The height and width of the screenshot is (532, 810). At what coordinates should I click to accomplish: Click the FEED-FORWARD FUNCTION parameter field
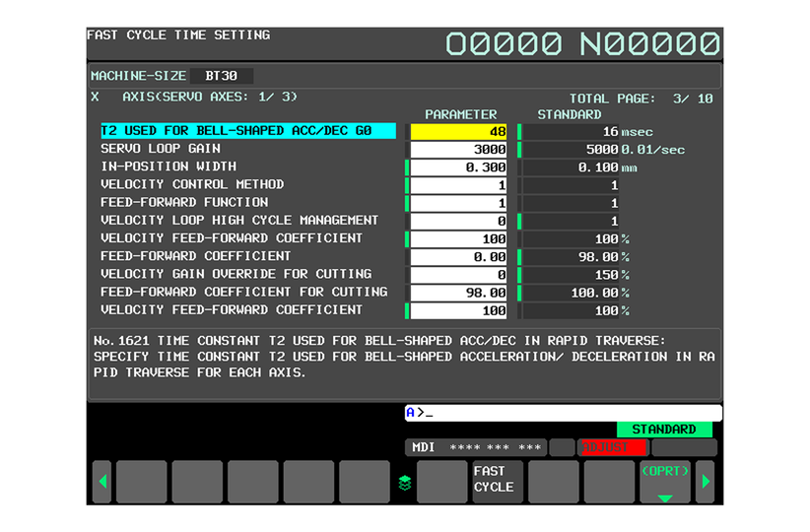point(458,203)
